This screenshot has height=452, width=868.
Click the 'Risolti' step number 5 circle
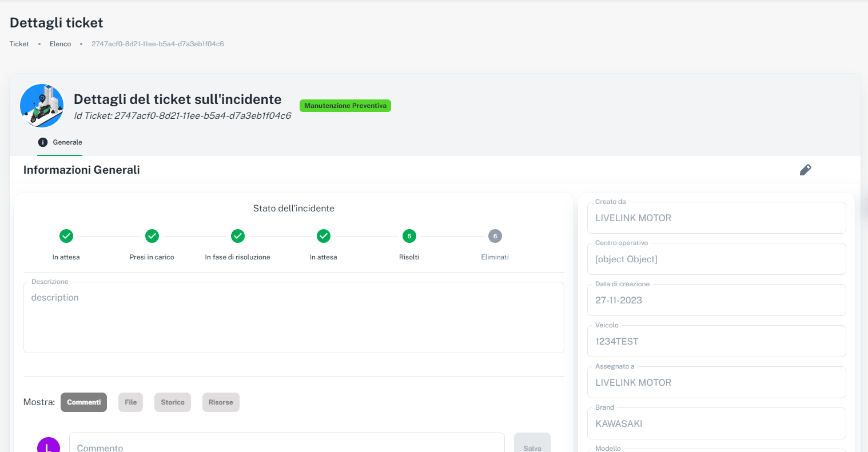pos(409,236)
